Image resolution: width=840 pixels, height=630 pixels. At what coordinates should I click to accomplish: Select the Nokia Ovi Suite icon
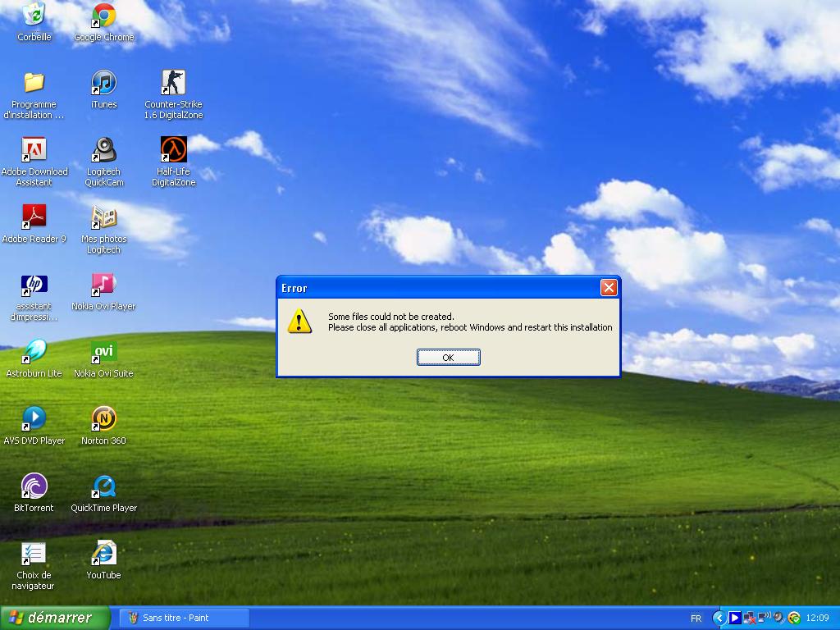(103, 359)
